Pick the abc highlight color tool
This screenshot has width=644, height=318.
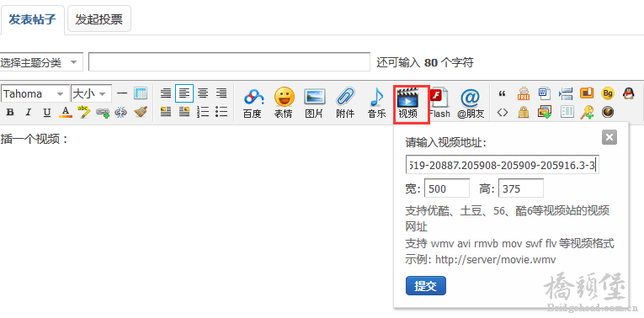(84, 112)
